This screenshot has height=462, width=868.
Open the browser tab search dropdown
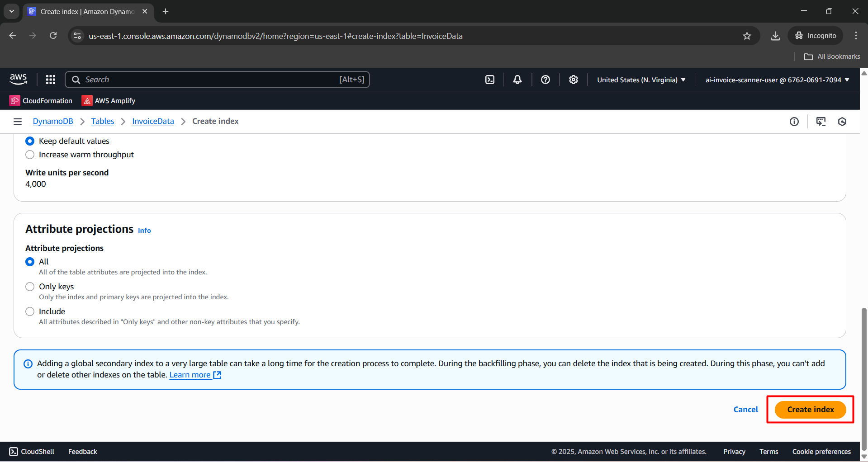tap(12, 11)
